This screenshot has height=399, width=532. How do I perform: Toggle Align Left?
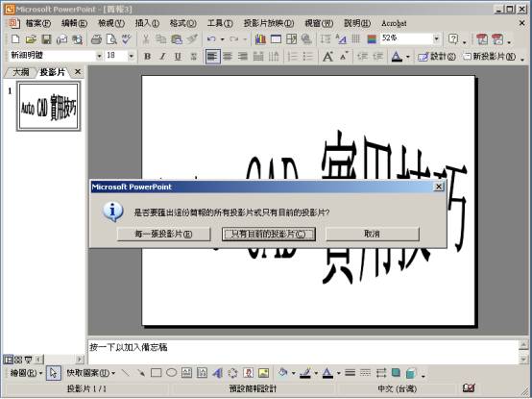213,57
